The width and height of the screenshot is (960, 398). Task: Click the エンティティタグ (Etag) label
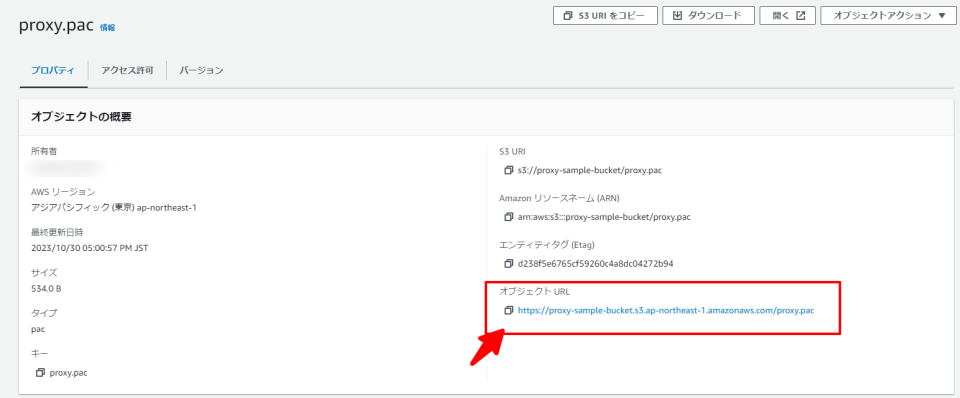coord(547,244)
